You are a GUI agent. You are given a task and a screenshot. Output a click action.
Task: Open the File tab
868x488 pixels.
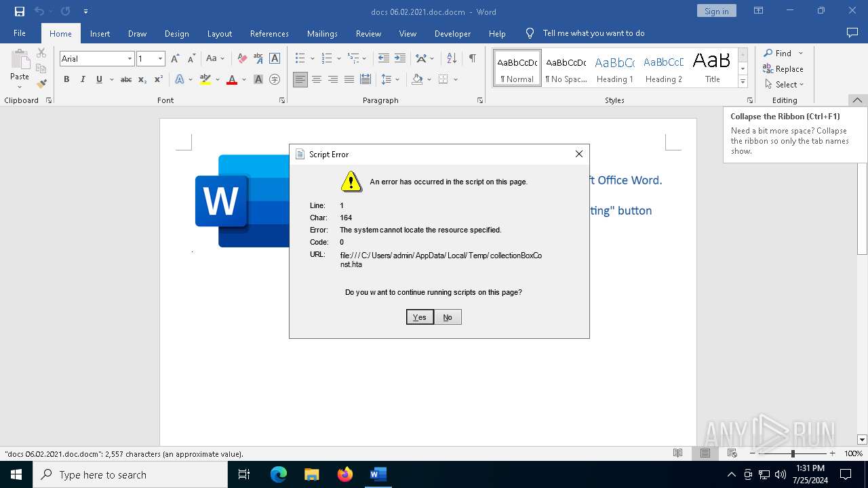pyautogui.click(x=20, y=33)
